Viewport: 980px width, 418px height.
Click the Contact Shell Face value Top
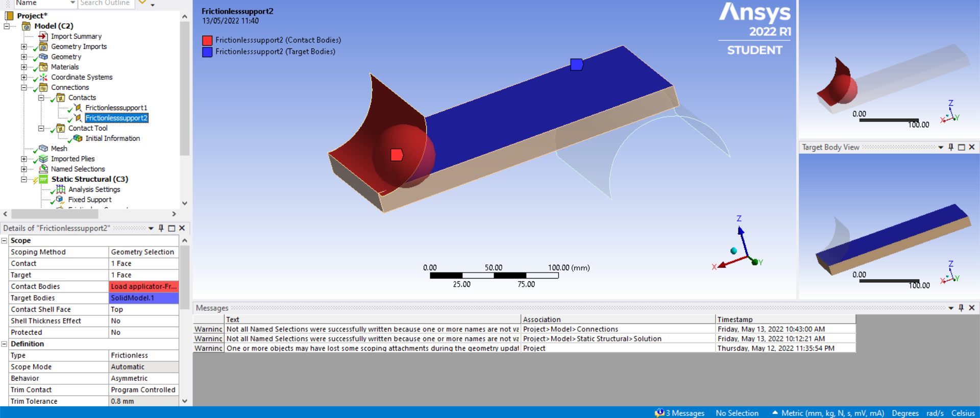coord(144,309)
